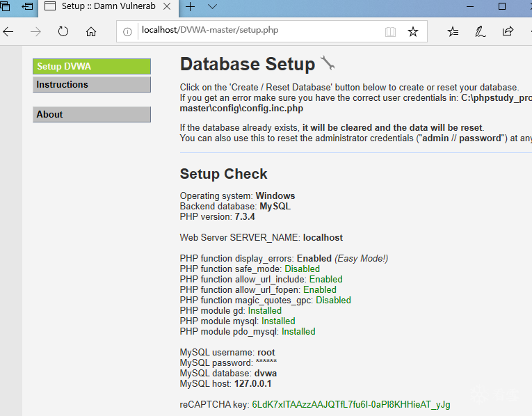The image size is (532, 416).
Task: Click PHP module pdo_mysql Installed status
Action: click(x=298, y=332)
